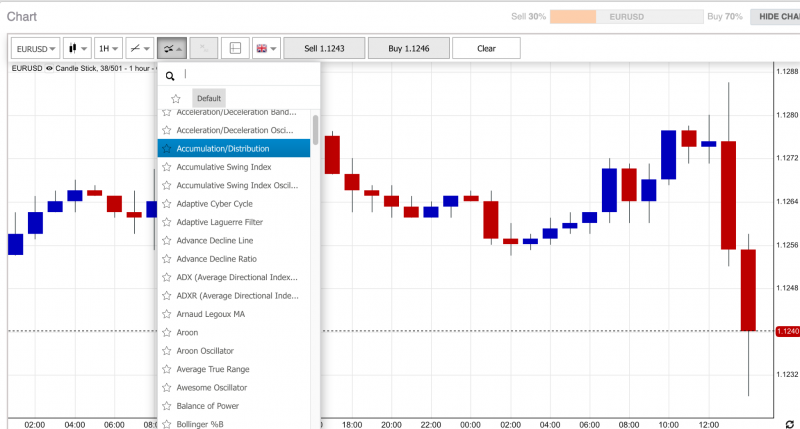Click the disabled remove indicator icon
The image size is (800, 429).
204,48
